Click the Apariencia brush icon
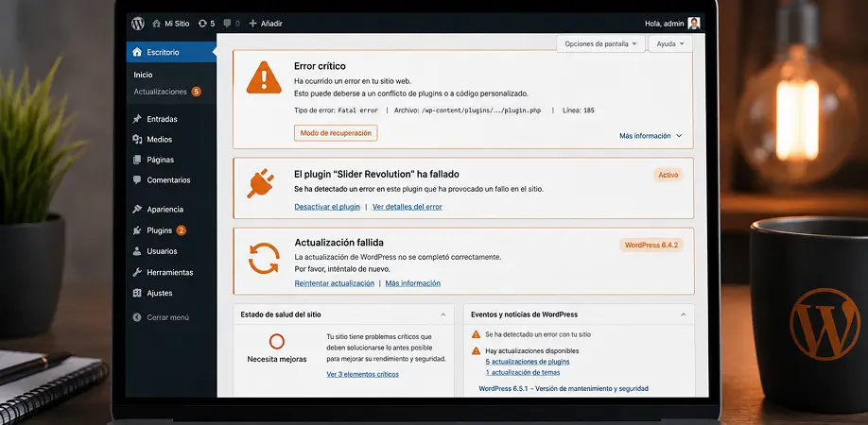Image resolution: width=868 pixels, height=425 pixels. click(137, 210)
